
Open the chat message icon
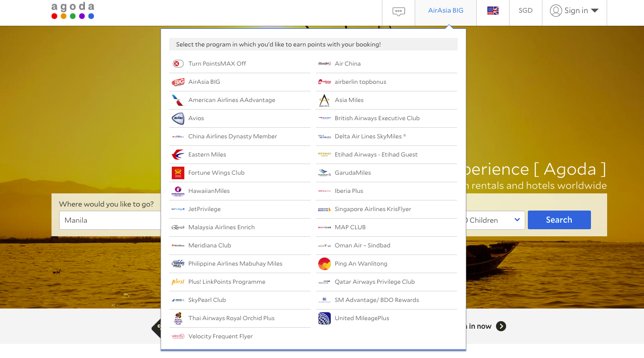[399, 11]
